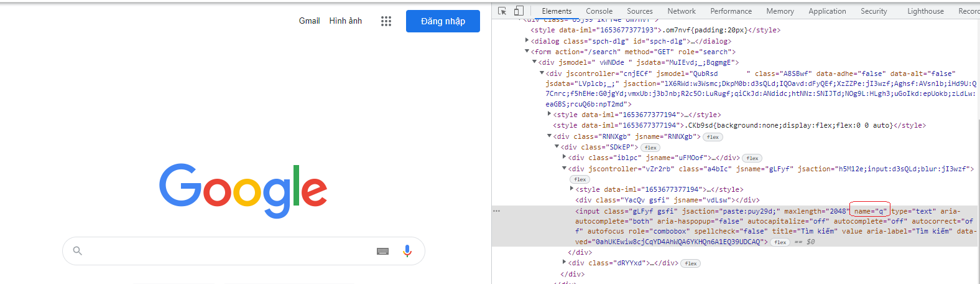980x284 pixels.
Task: Activate the DevTools inspect element picker icon
Action: (x=502, y=11)
